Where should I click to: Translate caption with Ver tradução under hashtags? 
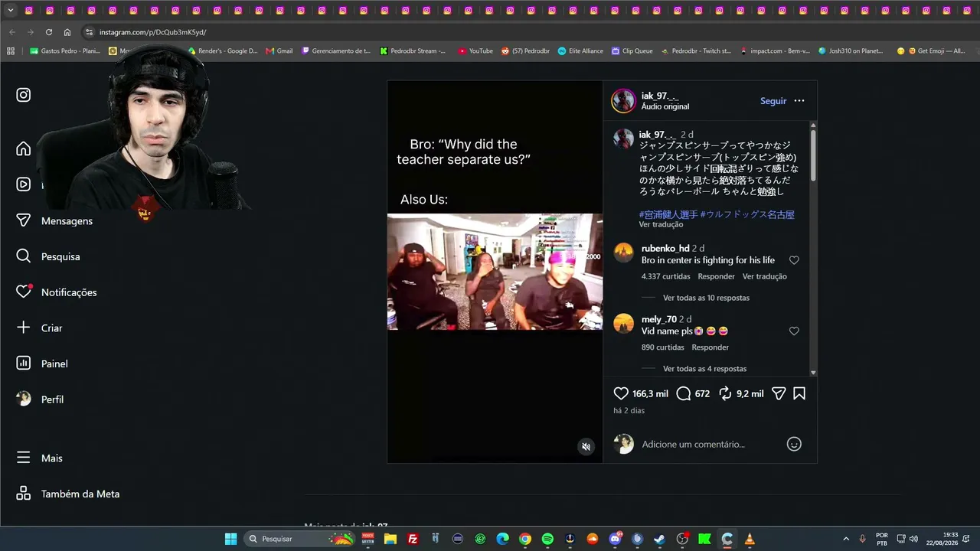coord(661,224)
